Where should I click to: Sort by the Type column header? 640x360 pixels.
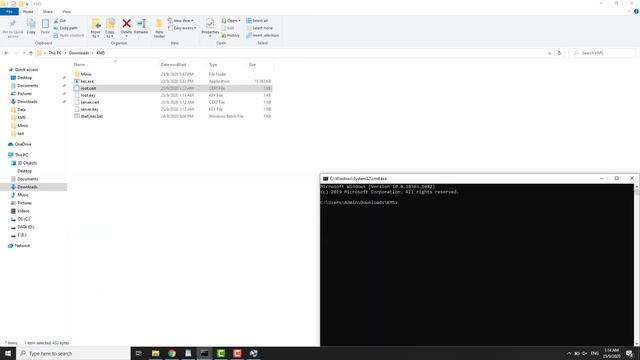(x=213, y=64)
